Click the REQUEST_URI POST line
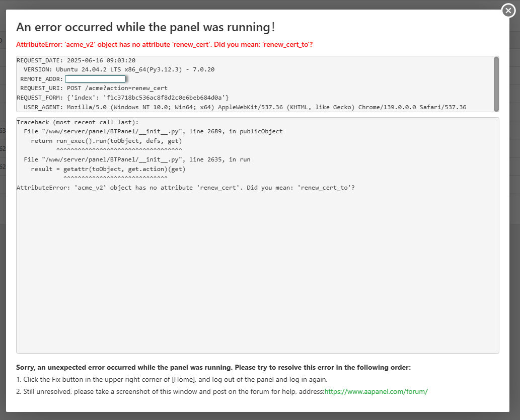This screenshot has width=520, height=420. point(94,88)
